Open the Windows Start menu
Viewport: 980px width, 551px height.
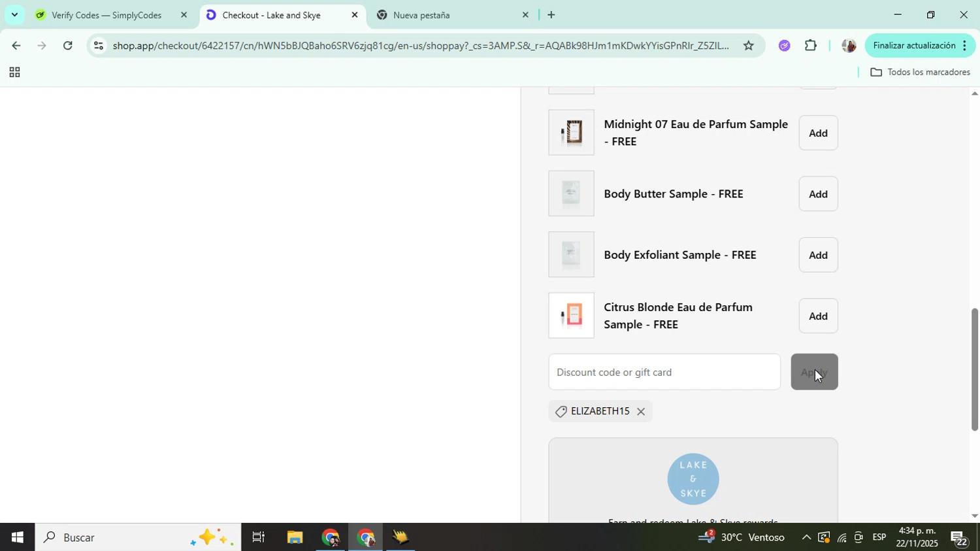(x=17, y=537)
